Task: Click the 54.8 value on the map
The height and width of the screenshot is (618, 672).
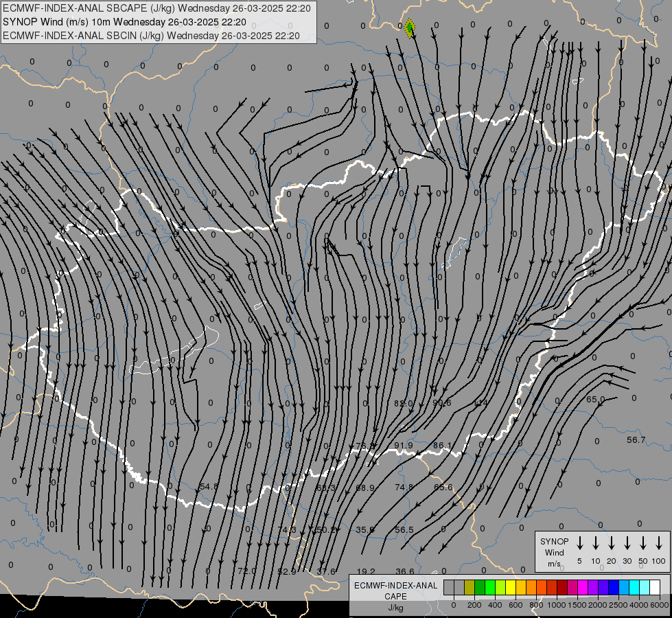Action: point(209,486)
